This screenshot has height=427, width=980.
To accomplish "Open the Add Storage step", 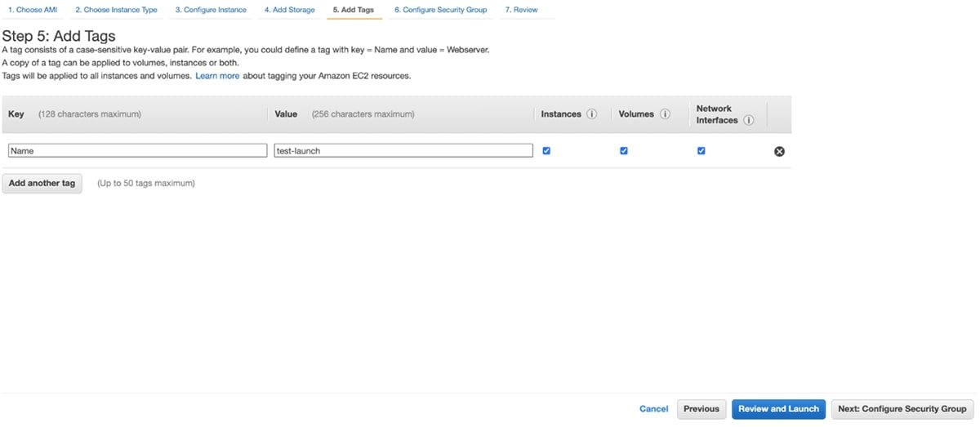I will click(289, 10).
